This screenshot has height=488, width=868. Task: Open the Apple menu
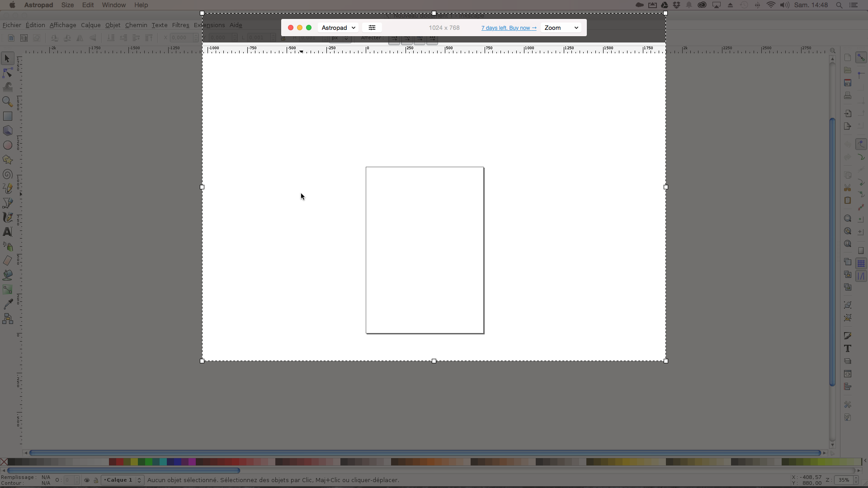point(12,5)
